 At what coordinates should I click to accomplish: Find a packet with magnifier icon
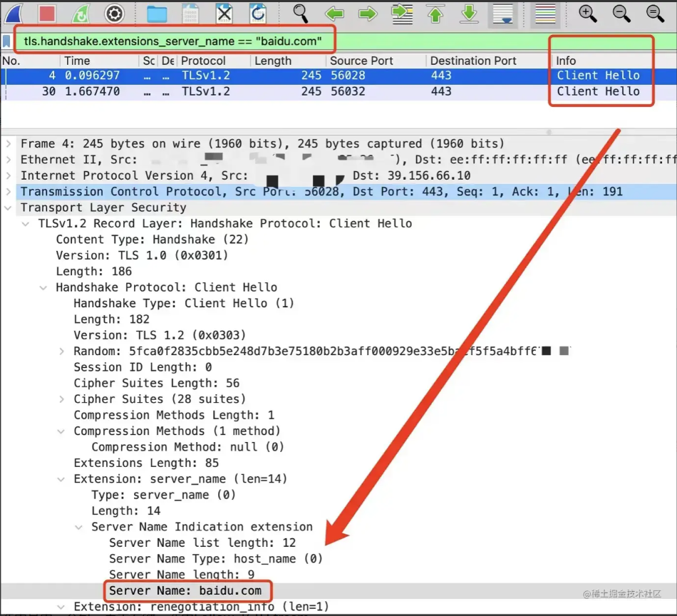tap(301, 14)
